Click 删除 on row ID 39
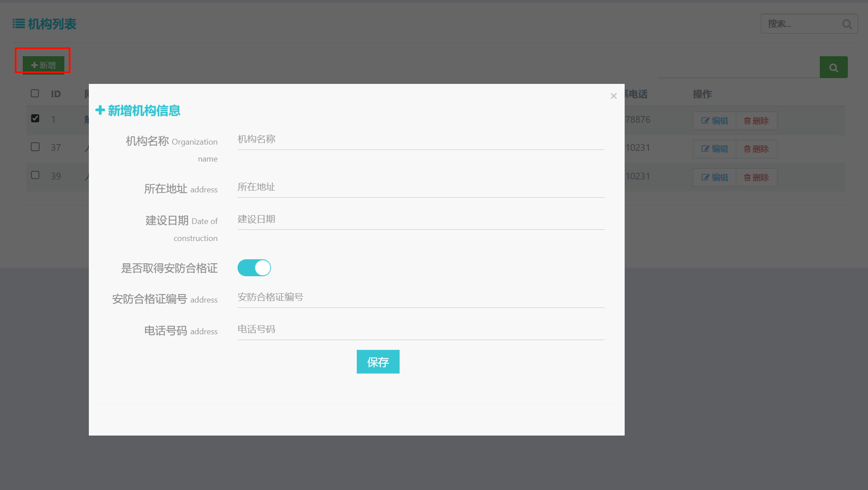The height and width of the screenshot is (490, 868). 756,178
